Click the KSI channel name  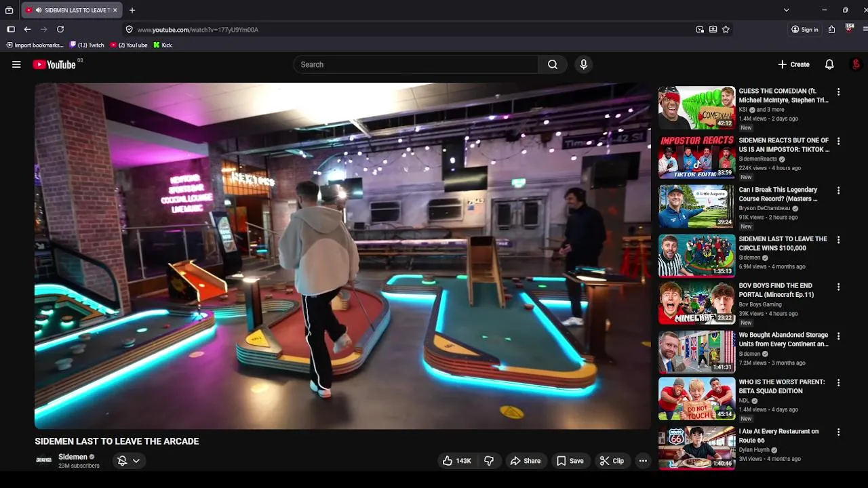click(x=743, y=110)
